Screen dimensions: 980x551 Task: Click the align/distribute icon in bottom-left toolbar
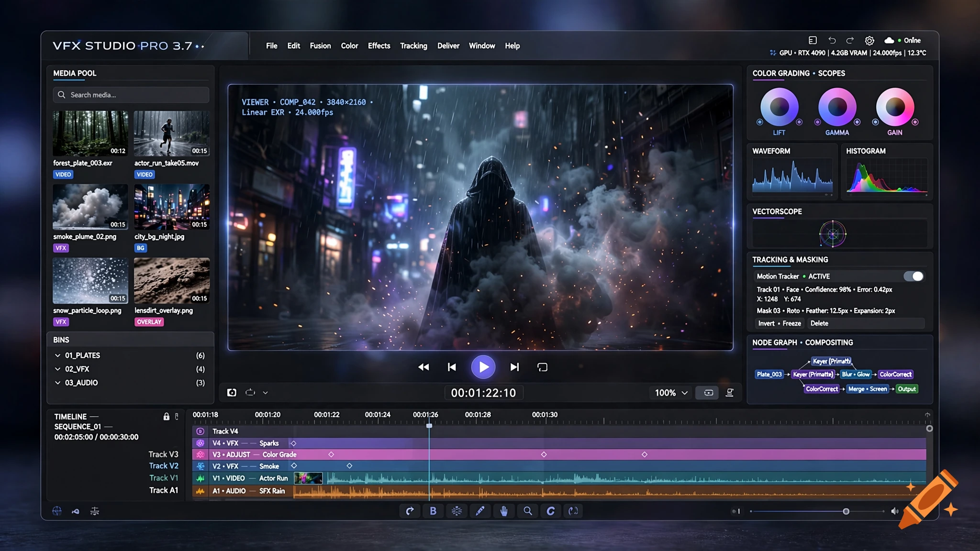[x=95, y=511]
